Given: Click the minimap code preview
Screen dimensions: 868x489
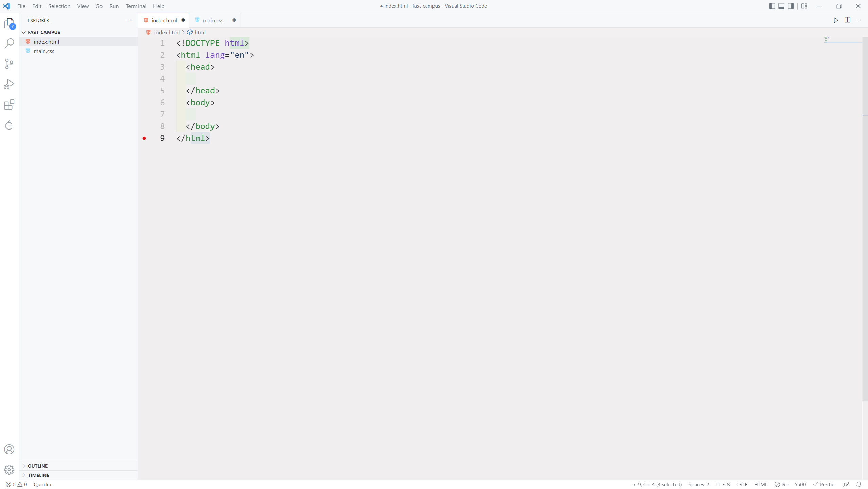Looking at the screenshot, I should pos(827,40).
